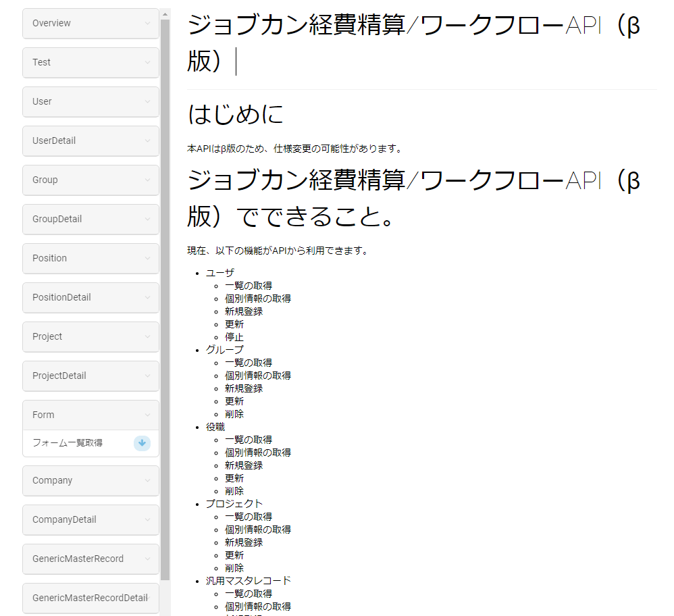Open the GenericMasterRecord sidebar item
Viewport: 674px width, 616px height.
pos(90,559)
